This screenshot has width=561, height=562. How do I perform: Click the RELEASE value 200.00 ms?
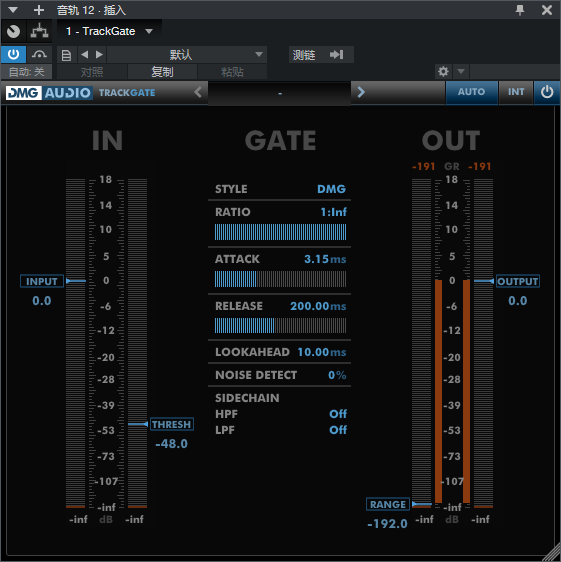coord(318,306)
